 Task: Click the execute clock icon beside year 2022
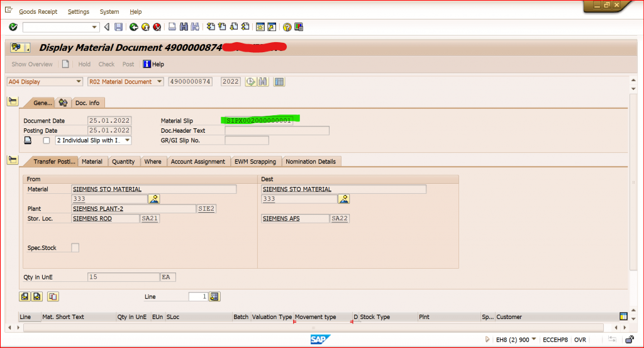250,82
